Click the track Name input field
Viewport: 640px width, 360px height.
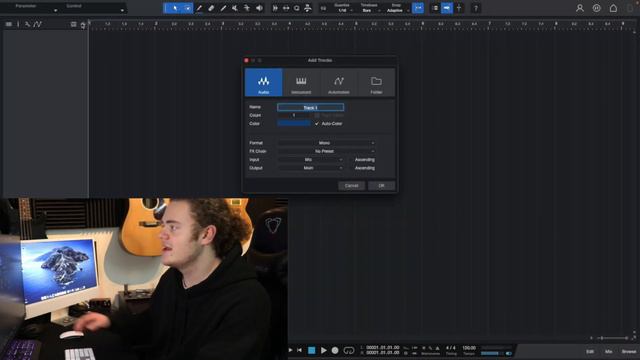[x=311, y=107]
